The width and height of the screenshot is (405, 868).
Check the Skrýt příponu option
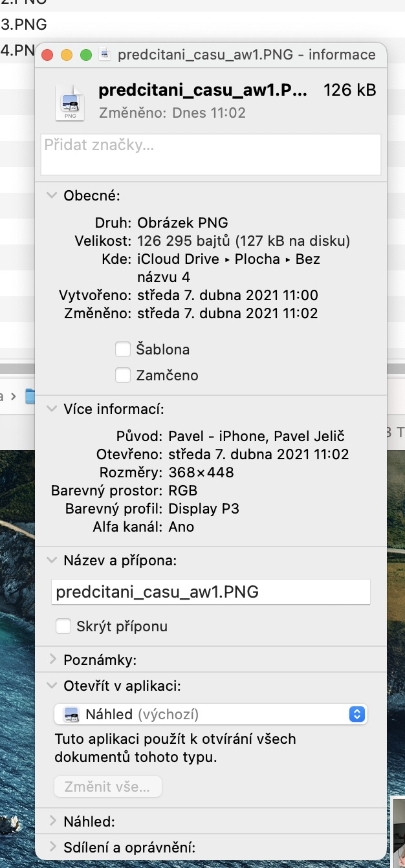point(63,626)
